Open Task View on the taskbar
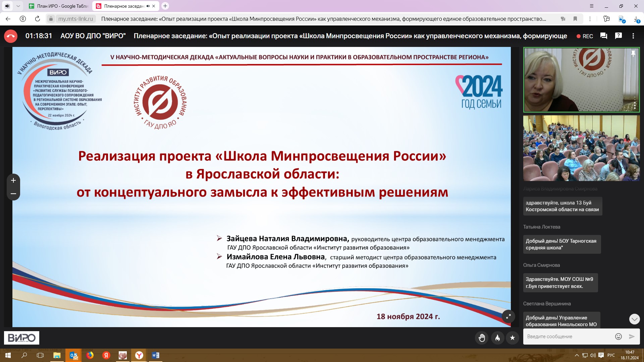The image size is (644, 362). point(40,355)
